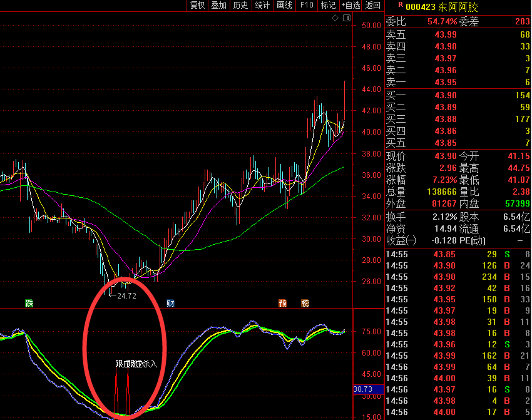Click the 净资 value 14.94
The width and height of the screenshot is (532, 420).
tap(446, 228)
